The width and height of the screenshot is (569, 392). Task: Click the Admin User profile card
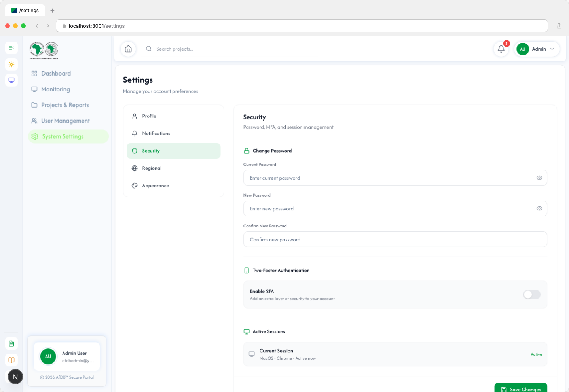67,356
